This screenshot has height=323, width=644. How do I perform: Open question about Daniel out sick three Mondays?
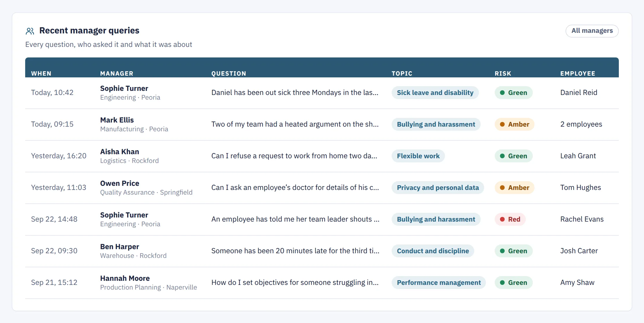(x=295, y=93)
